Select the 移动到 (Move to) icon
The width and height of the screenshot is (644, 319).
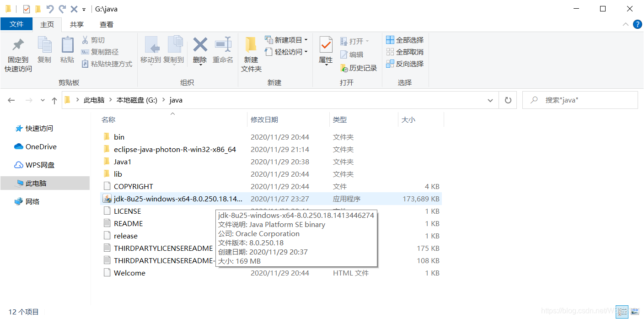click(x=152, y=50)
